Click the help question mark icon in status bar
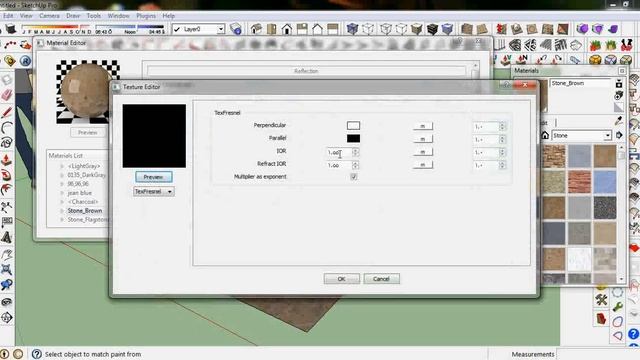Image resolution: width=640 pixels, height=360 pixels. coord(36,354)
